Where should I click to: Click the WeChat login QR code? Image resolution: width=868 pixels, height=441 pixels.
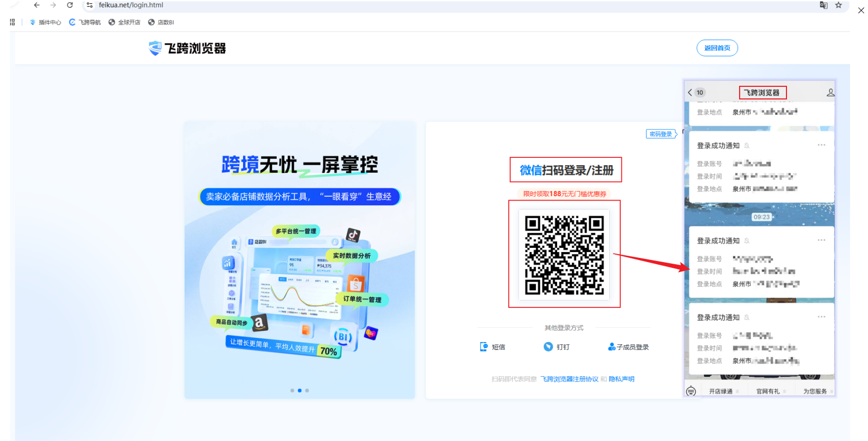point(564,255)
